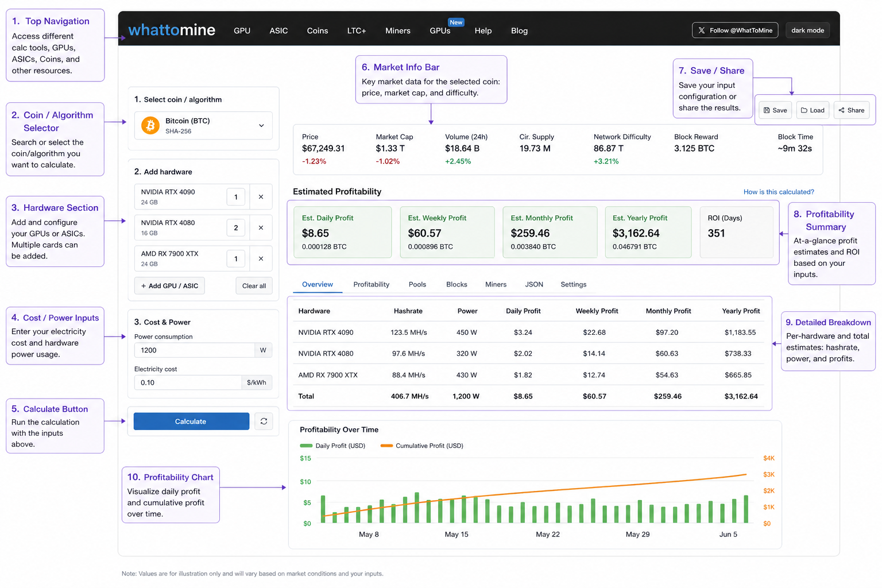Viewport: 882px width, 588px height.
Task: Remove the NVIDIA RTX 4080 row
Action: pyautogui.click(x=261, y=228)
